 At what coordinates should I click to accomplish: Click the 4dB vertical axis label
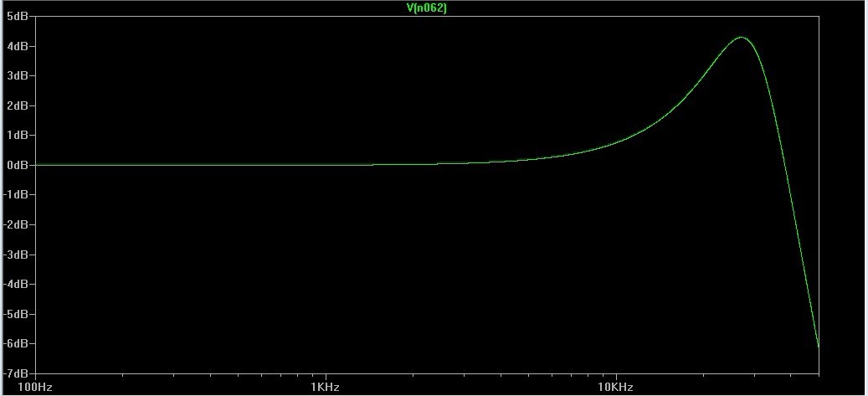click(17, 47)
